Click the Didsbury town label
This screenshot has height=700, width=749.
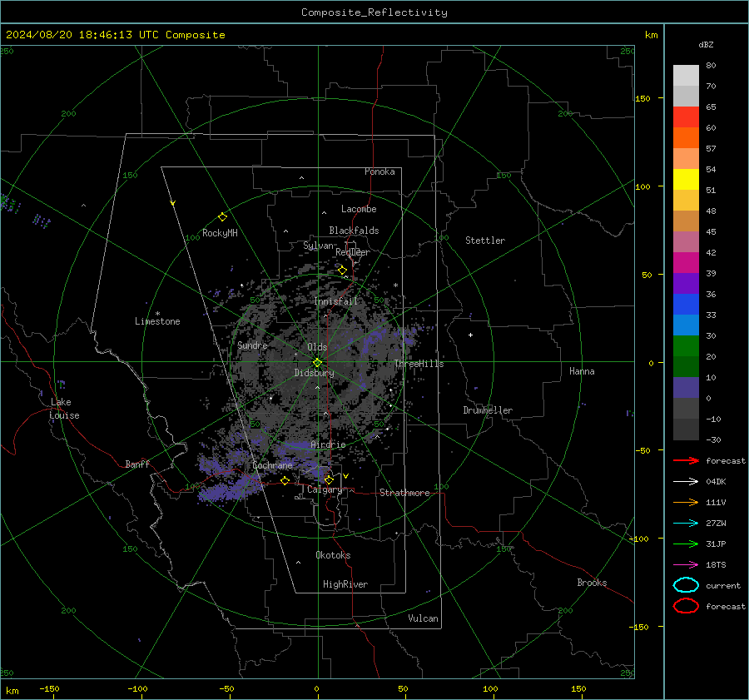point(314,373)
